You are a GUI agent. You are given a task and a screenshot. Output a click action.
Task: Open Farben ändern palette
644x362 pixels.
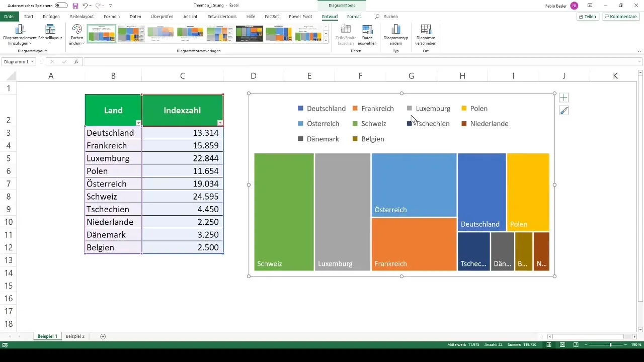pyautogui.click(x=77, y=35)
